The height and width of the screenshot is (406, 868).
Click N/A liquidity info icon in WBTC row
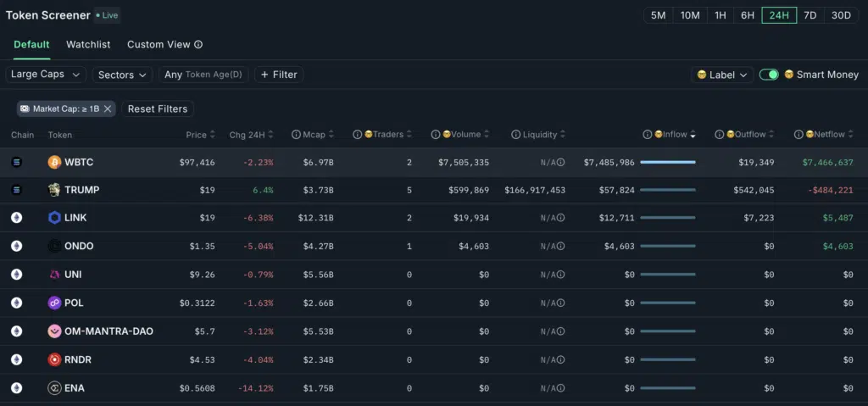561,162
